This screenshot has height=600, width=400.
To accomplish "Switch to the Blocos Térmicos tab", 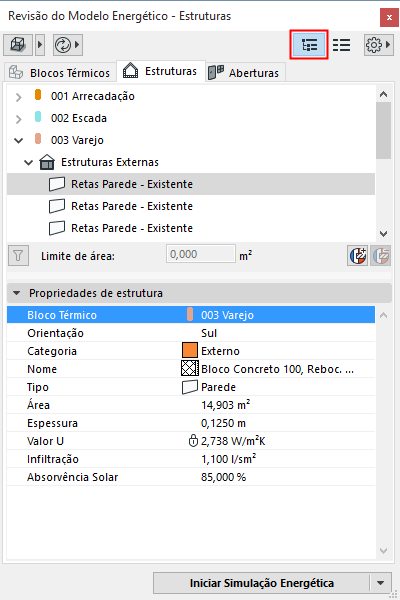I will (60, 73).
